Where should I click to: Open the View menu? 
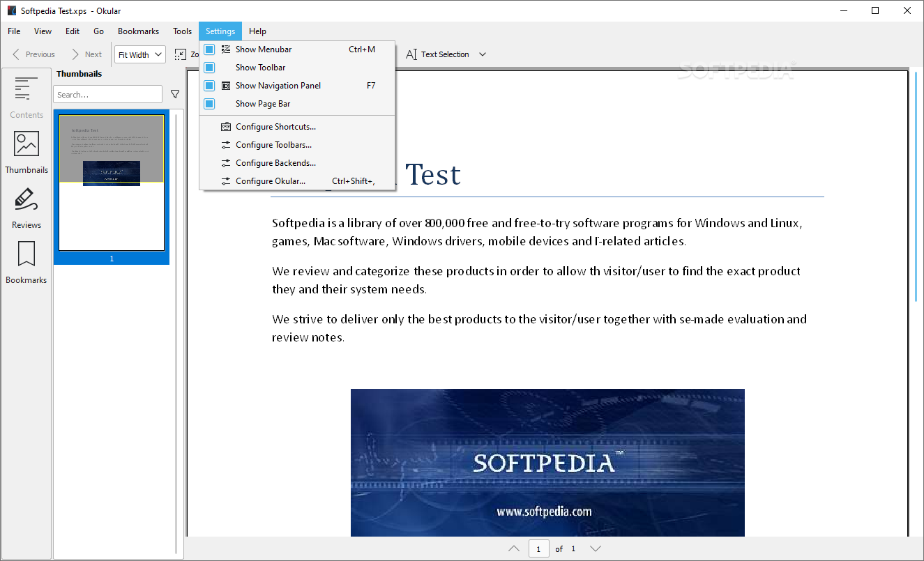(x=43, y=31)
